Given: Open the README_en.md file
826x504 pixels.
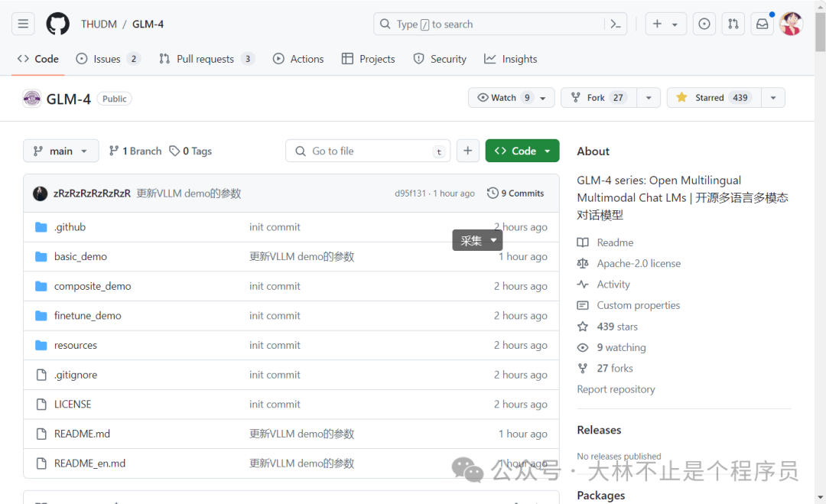Looking at the screenshot, I should [x=90, y=463].
